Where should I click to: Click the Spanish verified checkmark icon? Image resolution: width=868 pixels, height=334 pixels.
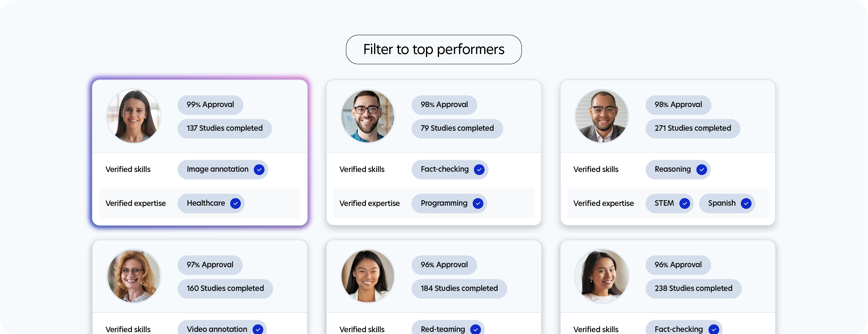[x=746, y=203]
